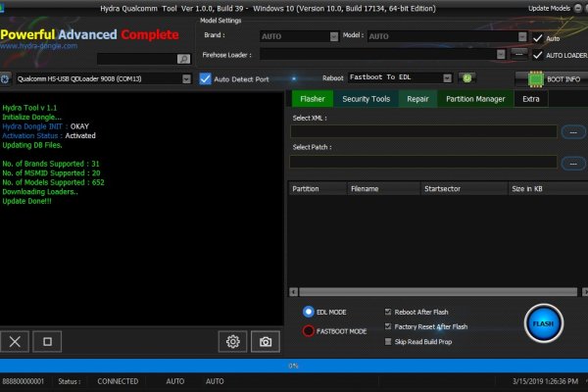Switch to the Security Tools tab
588x392 pixels.
coord(367,99)
